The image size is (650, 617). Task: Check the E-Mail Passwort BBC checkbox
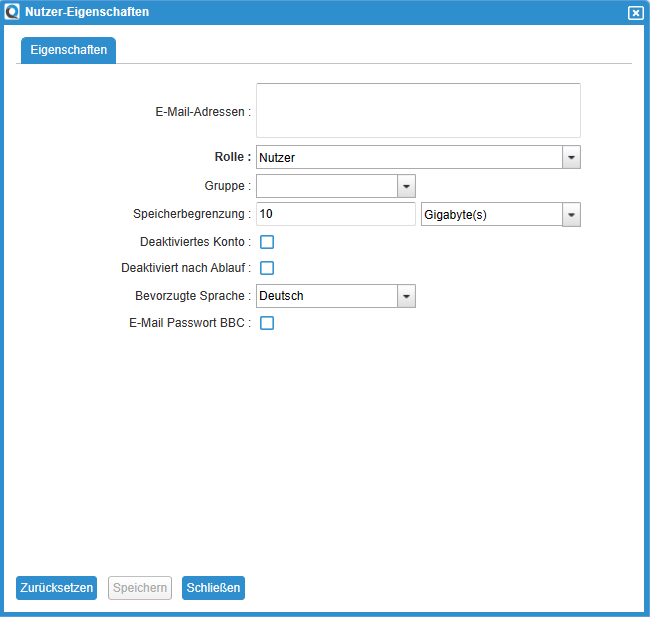click(267, 323)
